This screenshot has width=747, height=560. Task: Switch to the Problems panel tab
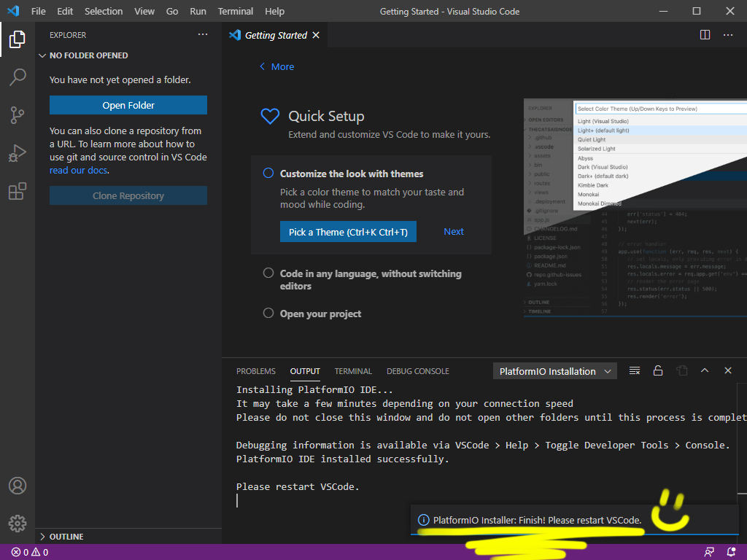[x=256, y=371]
